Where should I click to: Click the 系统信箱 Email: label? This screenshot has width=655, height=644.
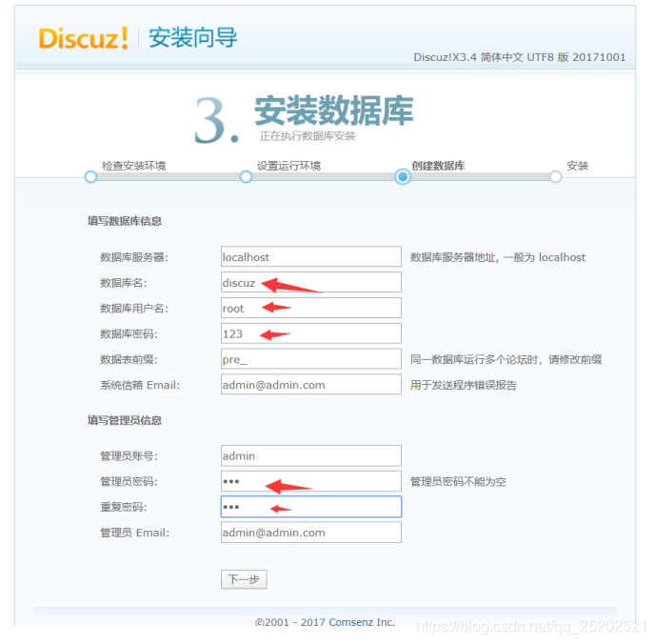pyautogui.click(x=140, y=385)
